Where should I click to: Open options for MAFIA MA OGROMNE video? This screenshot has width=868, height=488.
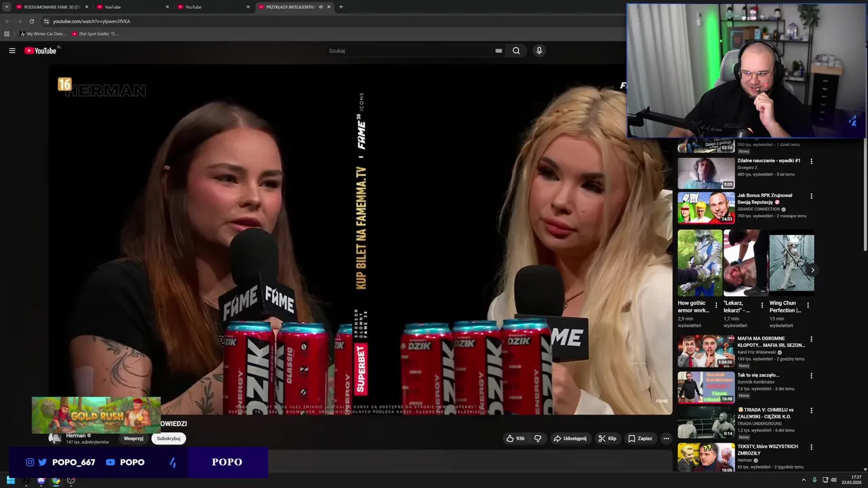[811, 339]
